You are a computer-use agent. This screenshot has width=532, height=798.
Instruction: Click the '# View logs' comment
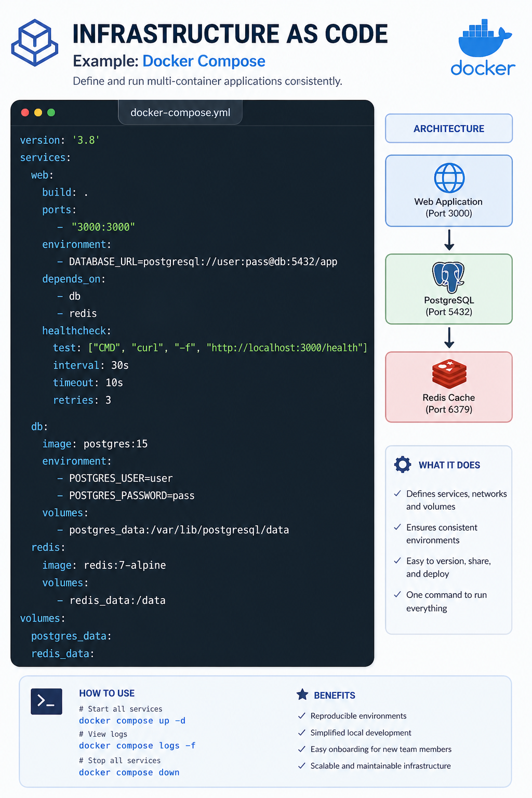coord(103,734)
